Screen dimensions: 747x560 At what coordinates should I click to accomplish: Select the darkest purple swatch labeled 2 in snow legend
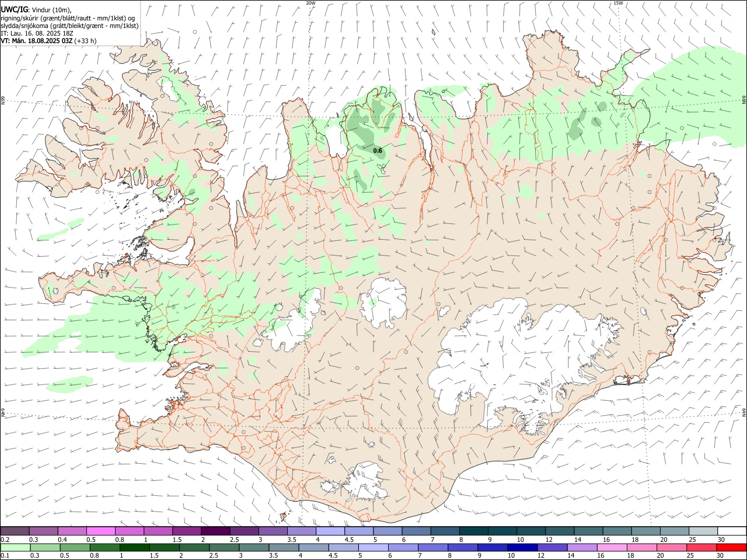215,531
